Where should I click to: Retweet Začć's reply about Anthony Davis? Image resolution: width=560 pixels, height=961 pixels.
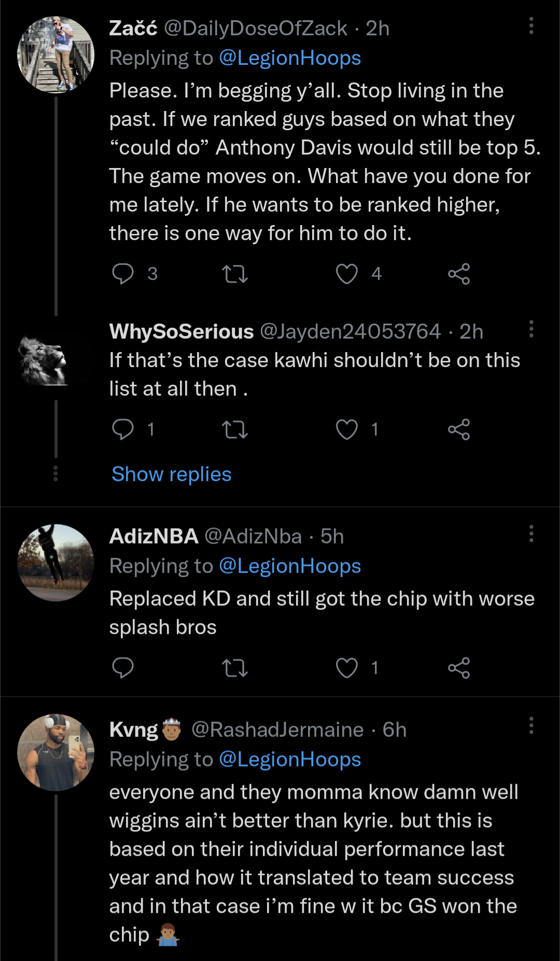pyautogui.click(x=235, y=273)
